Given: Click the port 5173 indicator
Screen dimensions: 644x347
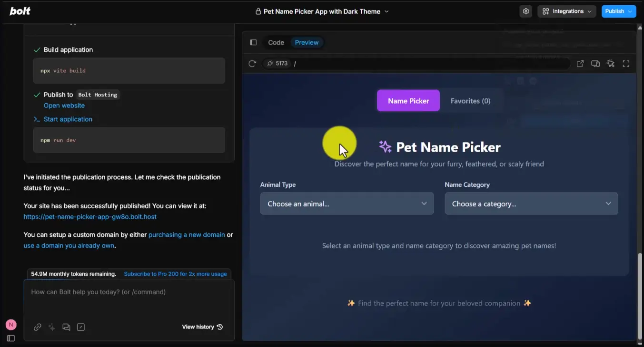Looking at the screenshot, I should tap(277, 63).
